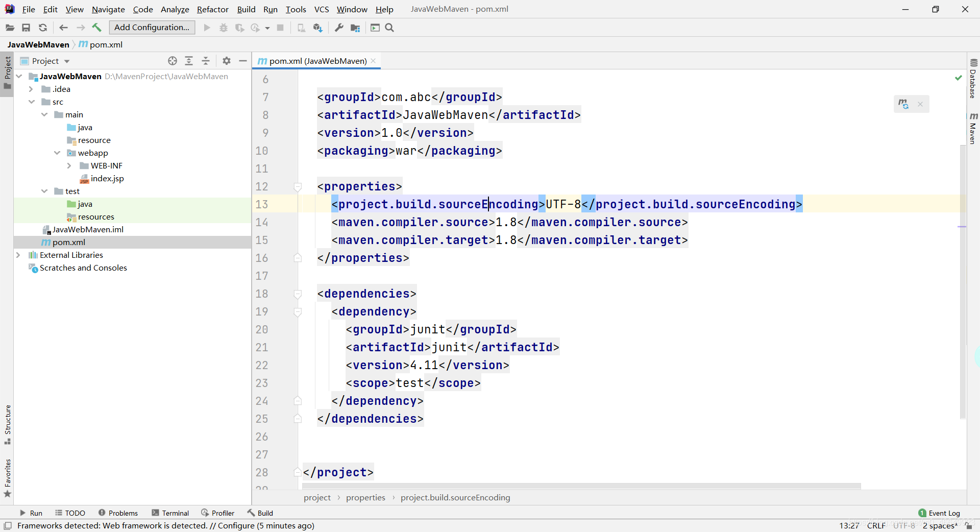Fold the dependencies block at line 18
This screenshot has width=980, height=532.
(x=298, y=294)
